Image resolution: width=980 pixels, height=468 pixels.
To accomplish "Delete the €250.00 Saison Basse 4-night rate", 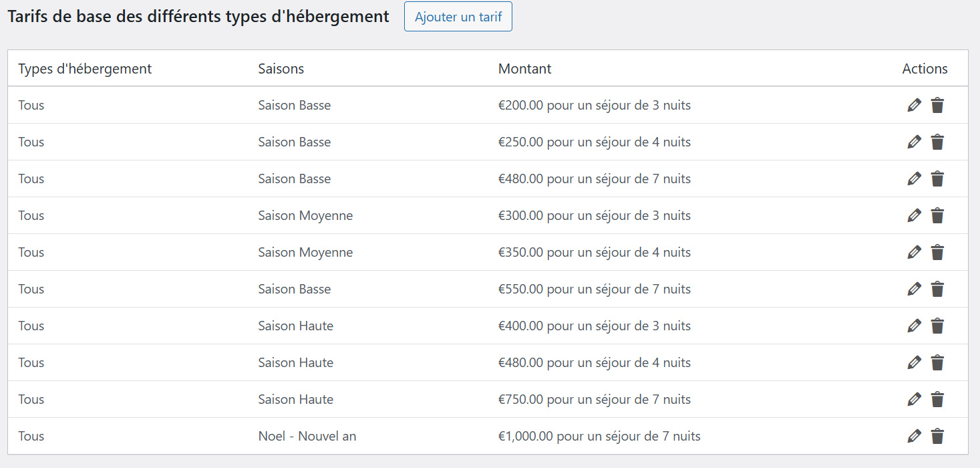I will click(x=937, y=142).
